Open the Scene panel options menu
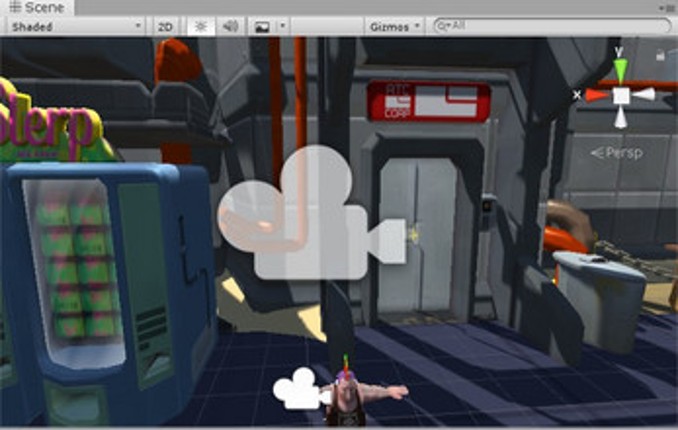Screen dimensions: 678x430 668,7
